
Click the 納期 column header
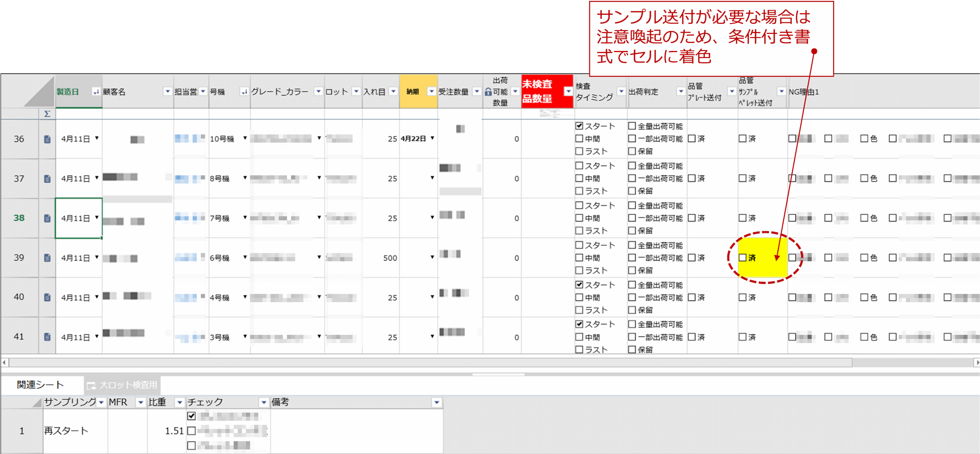(413, 92)
